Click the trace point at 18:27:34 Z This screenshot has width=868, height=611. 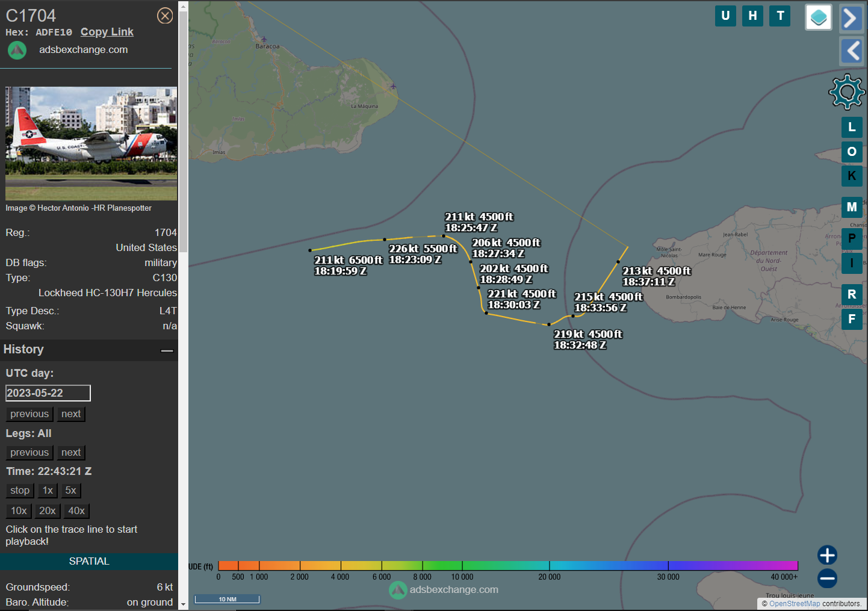tap(471, 262)
